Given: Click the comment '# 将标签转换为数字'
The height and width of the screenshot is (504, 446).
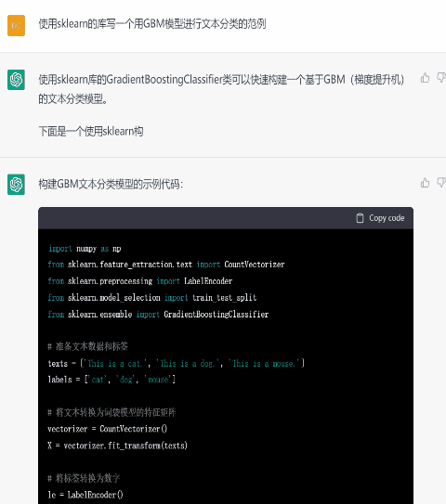Looking at the screenshot, I should coord(84,478).
